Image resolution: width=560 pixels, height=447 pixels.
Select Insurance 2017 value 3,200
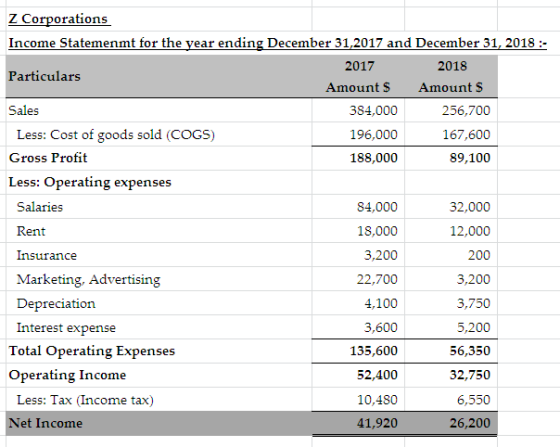tap(381, 256)
